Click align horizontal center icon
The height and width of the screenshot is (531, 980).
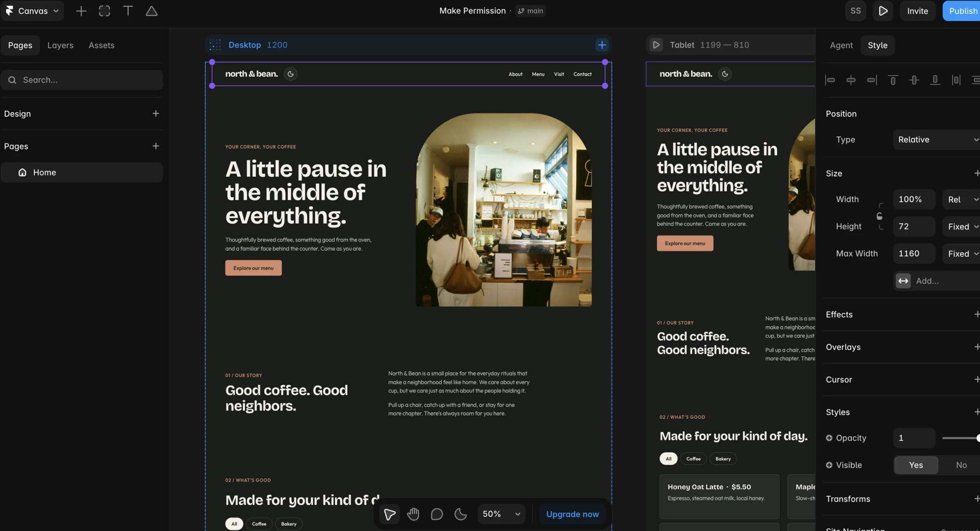[x=851, y=80]
